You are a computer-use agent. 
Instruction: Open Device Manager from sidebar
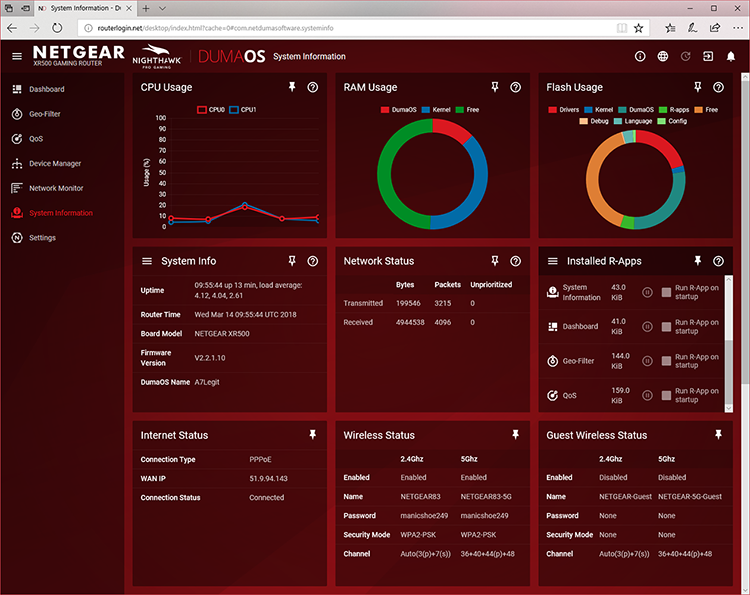(x=46, y=164)
